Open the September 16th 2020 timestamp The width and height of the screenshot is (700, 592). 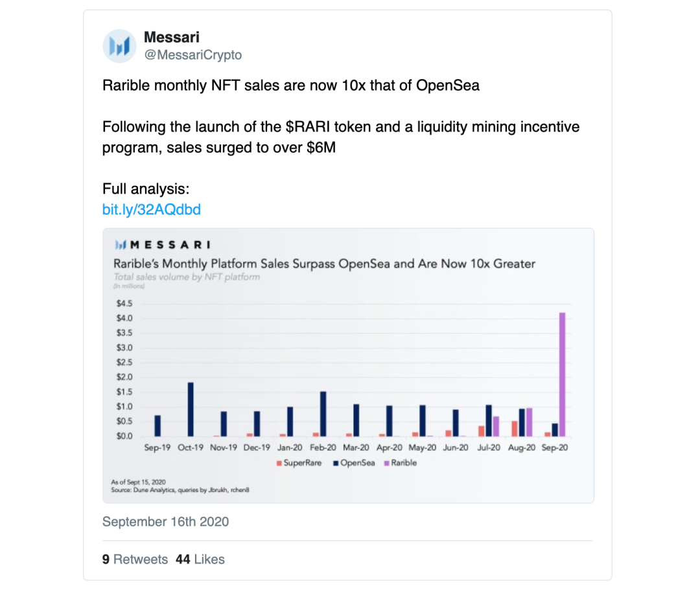(x=165, y=521)
